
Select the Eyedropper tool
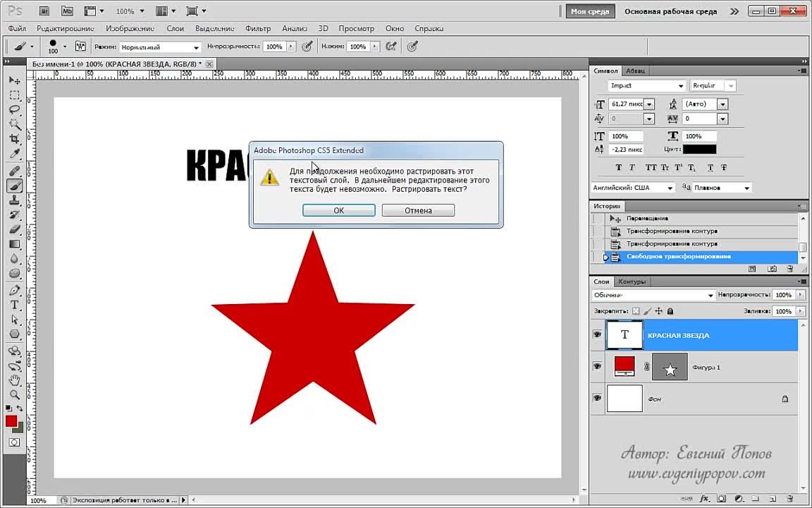pyautogui.click(x=14, y=155)
